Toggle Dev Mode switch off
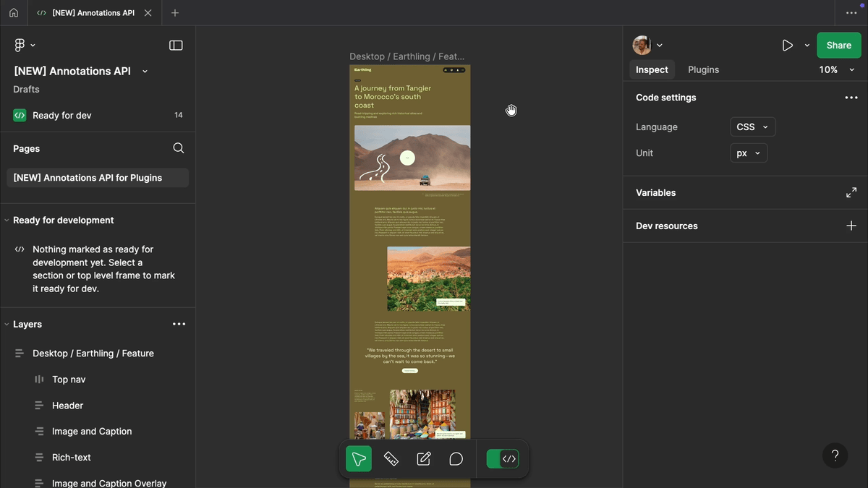This screenshot has height=488, width=868. click(503, 459)
